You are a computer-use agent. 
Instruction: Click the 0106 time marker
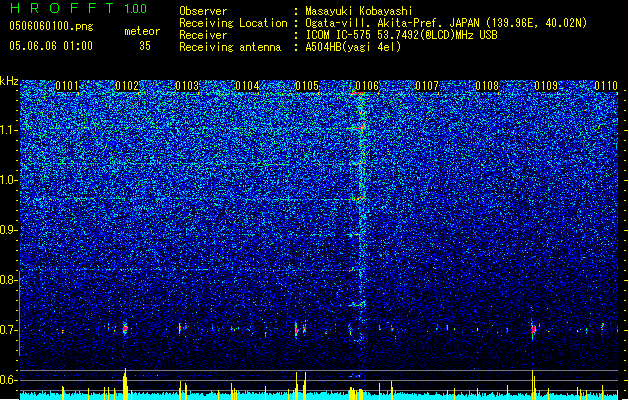[367, 86]
